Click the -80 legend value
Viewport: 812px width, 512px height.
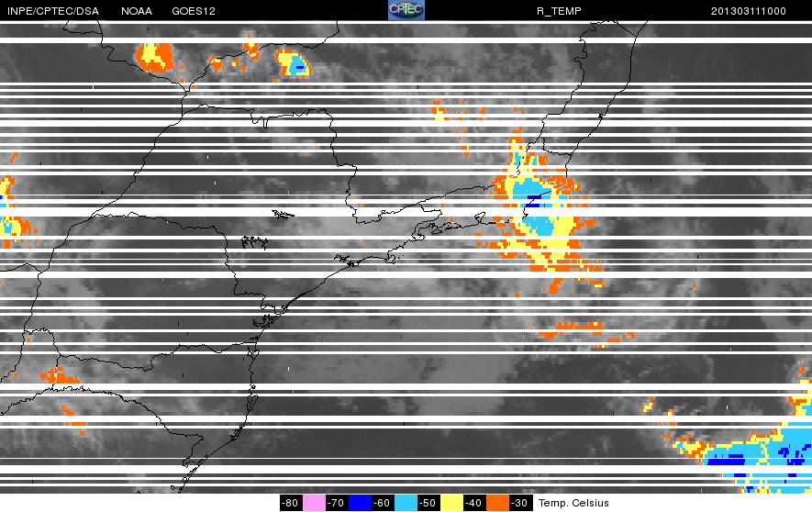tap(290, 503)
